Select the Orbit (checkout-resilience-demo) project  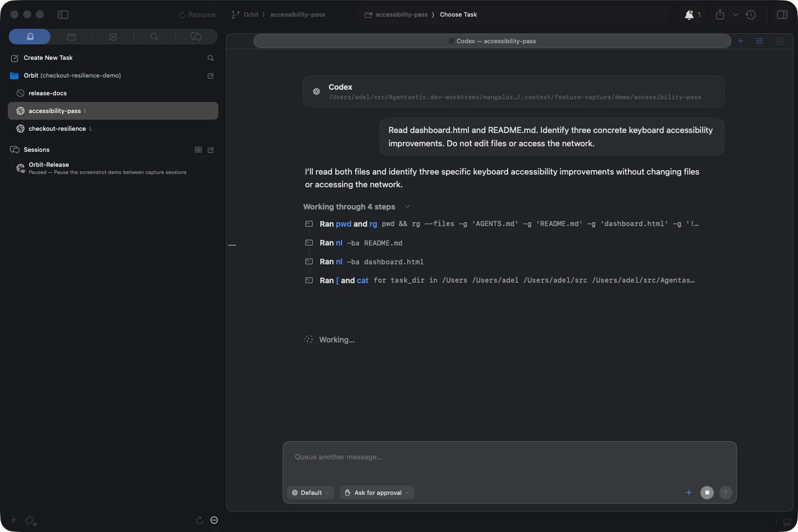point(72,75)
